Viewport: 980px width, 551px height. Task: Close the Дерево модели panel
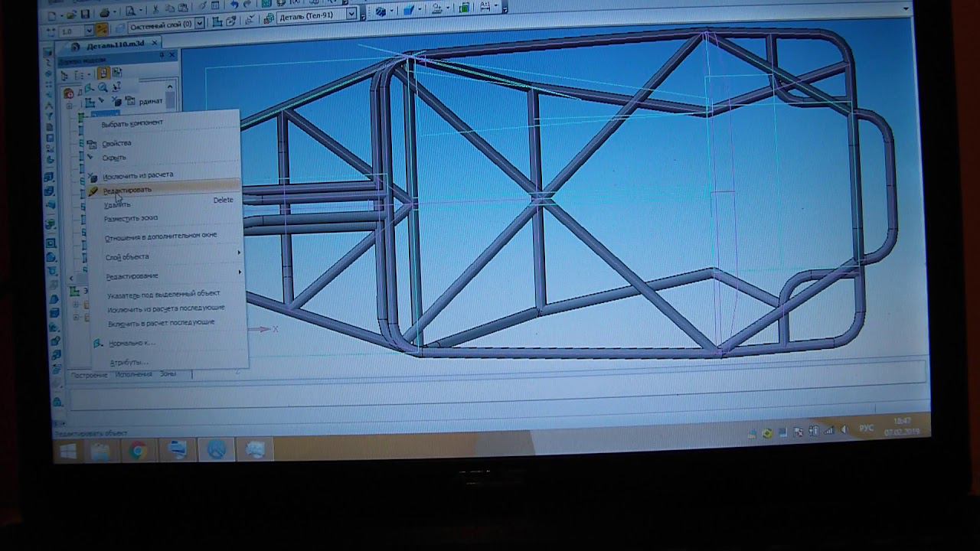(171, 55)
